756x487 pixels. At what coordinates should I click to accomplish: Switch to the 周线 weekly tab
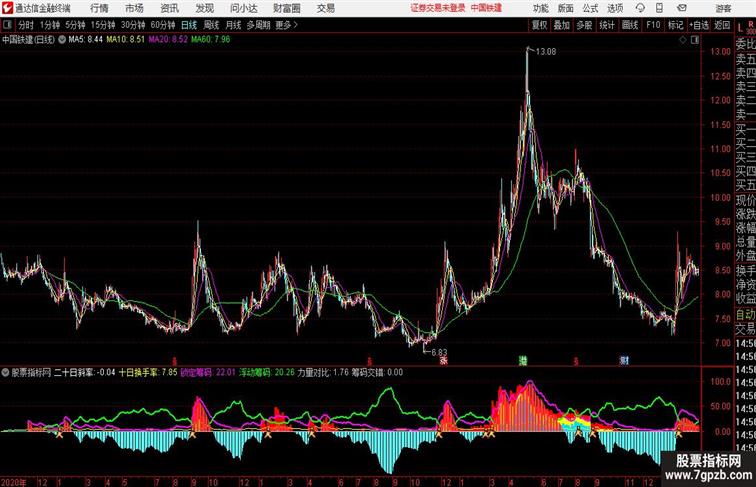211,25
